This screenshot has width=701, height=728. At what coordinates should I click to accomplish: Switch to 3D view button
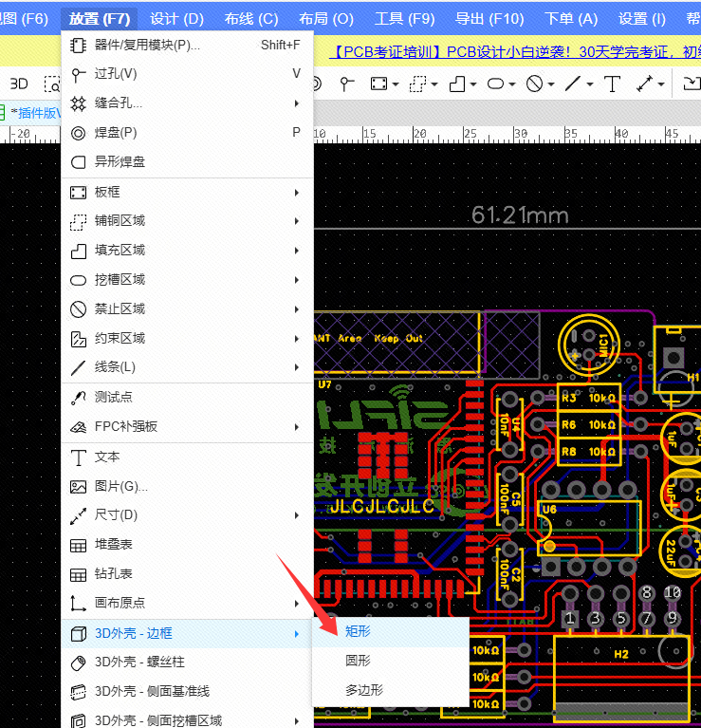(19, 84)
